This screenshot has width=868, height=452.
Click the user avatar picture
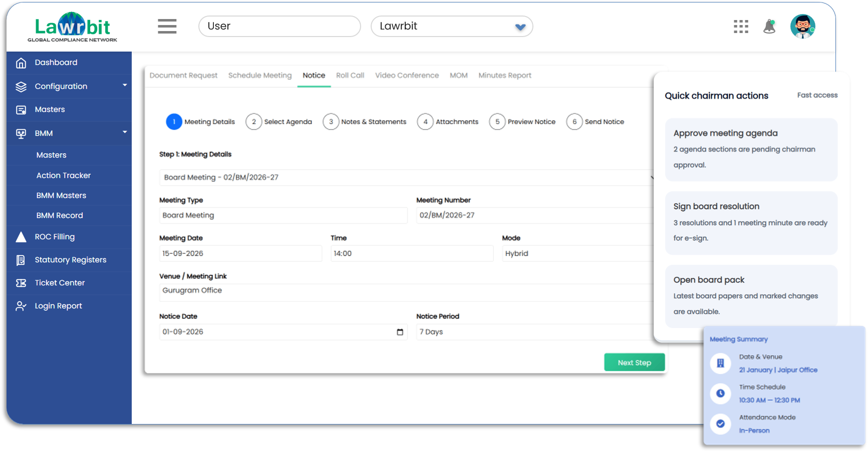click(802, 27)
